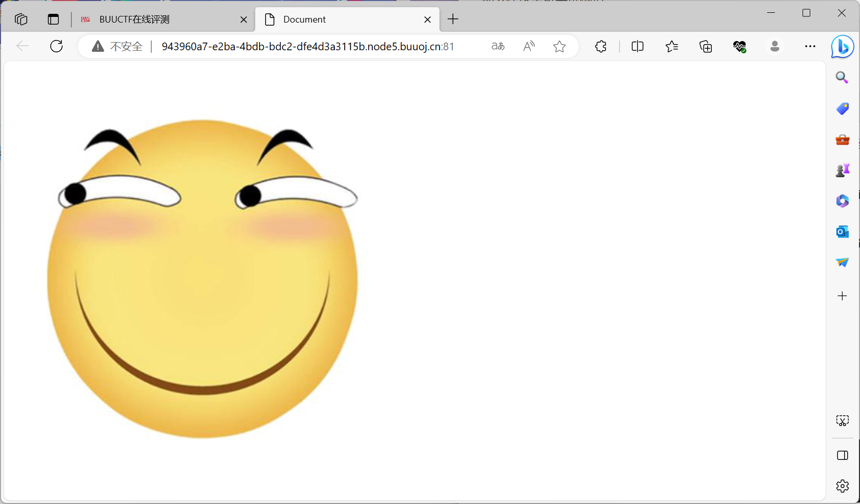The width and height of the screenshot is (860, 504).
Task: Minimize the browser window
Action: [771, 13]
